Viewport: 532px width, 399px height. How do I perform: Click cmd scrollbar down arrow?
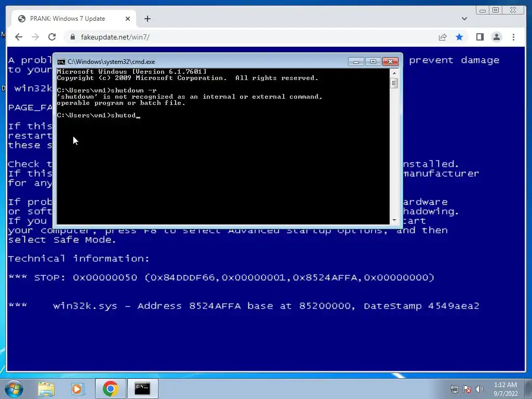coord(394,220)
